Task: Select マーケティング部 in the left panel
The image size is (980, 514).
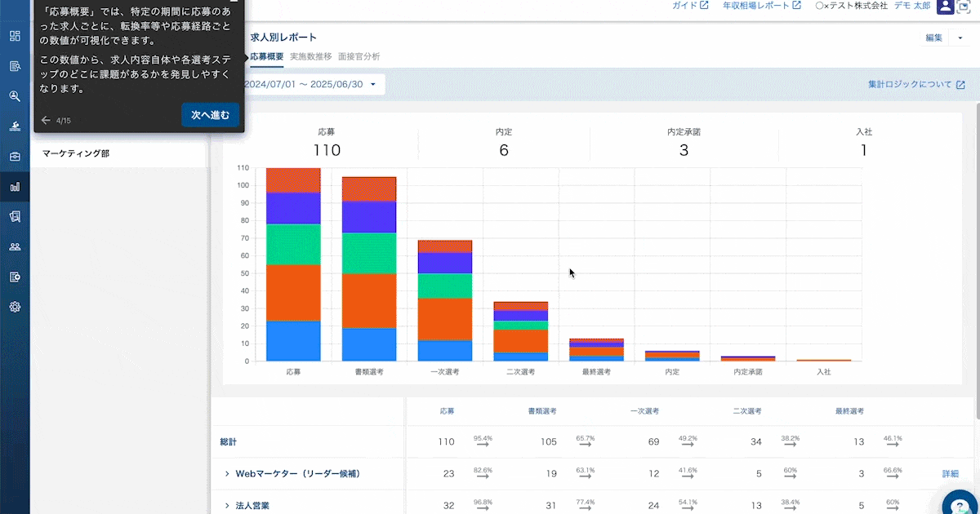Action: 76,153
